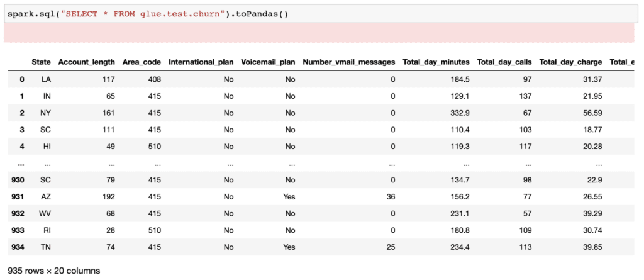
Task: Select the Area_code column header
Action: [x=142, y=62]
